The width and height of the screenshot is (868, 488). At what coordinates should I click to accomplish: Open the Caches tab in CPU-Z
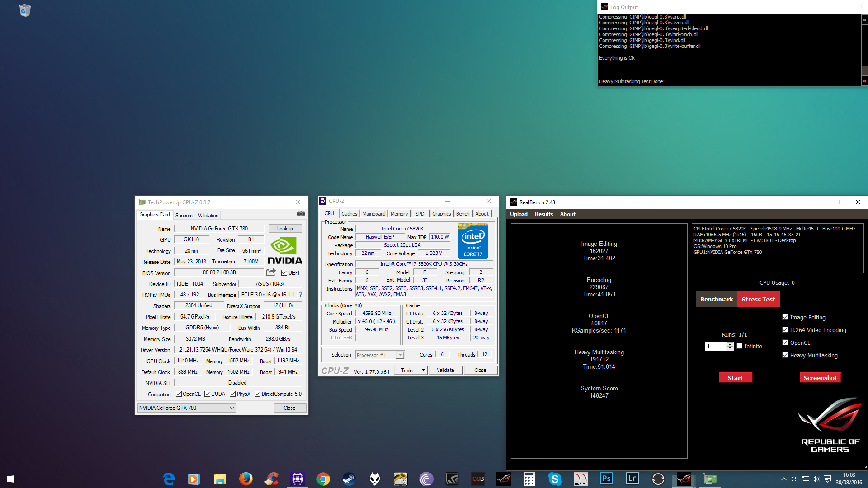[x=349, y=214]
